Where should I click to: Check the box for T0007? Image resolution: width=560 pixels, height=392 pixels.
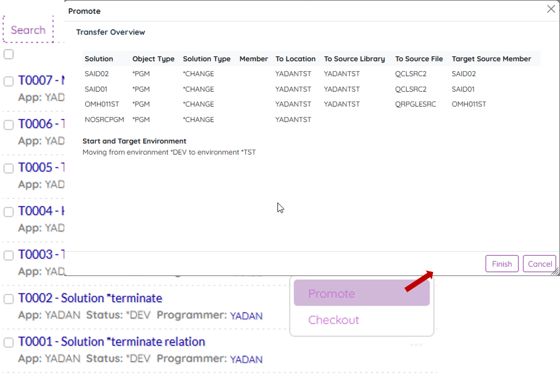9,81
